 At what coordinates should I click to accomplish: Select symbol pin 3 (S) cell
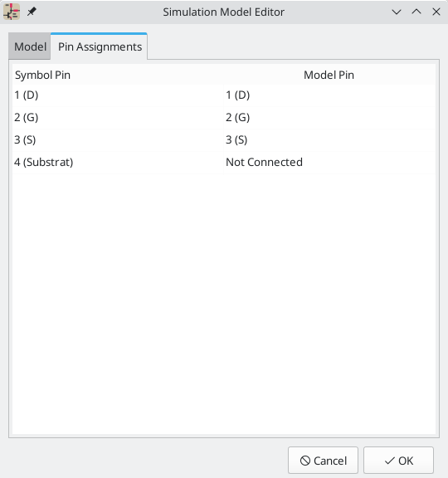[118, 140]
